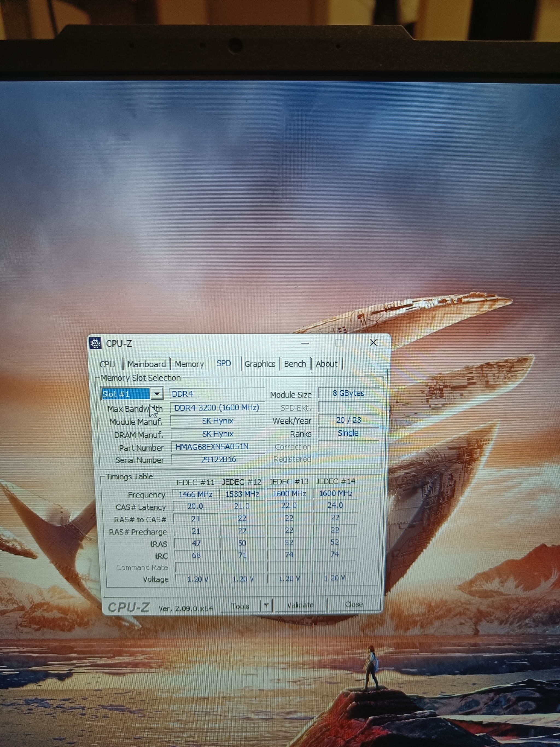
Task: Select the Slot #1 combo box
Action: pyautogui.click(x=126, y=394)
